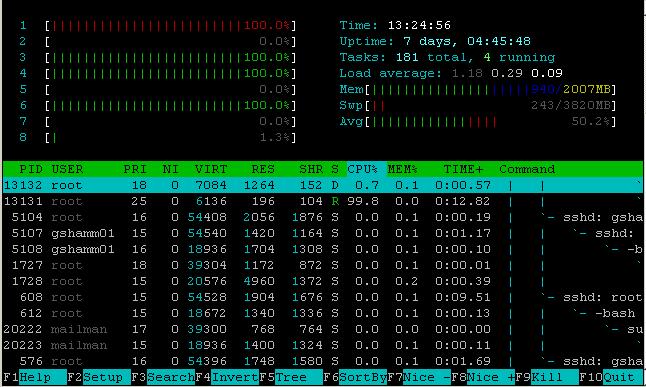
Task: Click the CPU 1 usage meter bar
Action: (171, 26)
